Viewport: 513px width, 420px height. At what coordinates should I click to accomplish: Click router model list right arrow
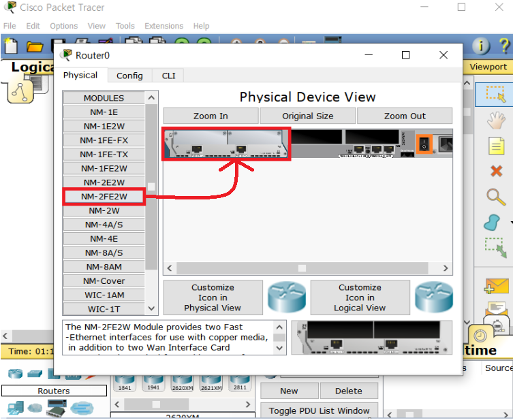pyautogui.click(x=248, y=404)
